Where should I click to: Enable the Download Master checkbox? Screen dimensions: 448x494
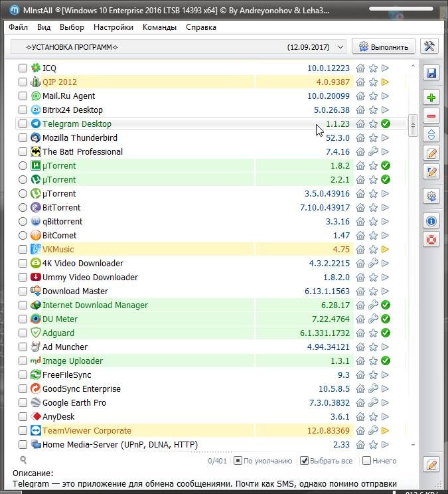(x=23, y=291)
